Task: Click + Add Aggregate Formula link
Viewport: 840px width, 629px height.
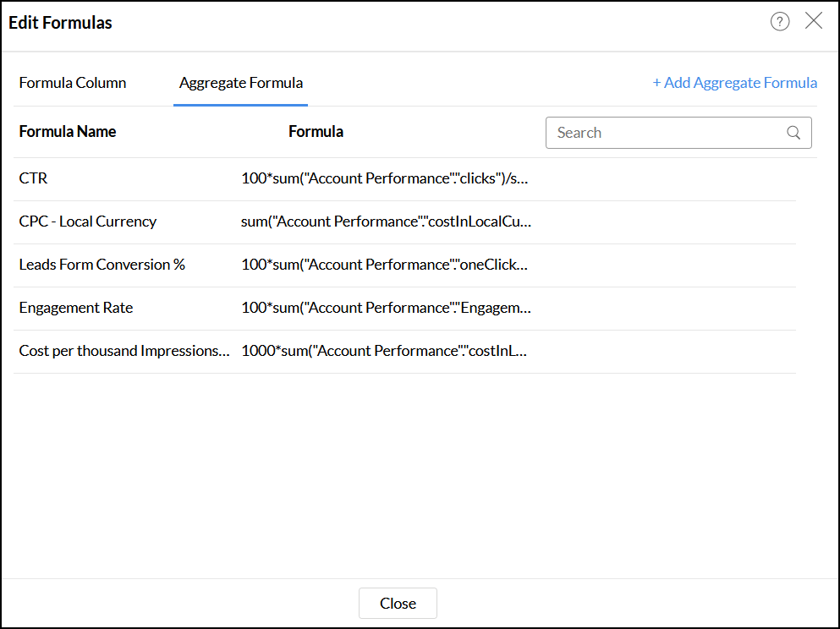Action: (734, 83)
